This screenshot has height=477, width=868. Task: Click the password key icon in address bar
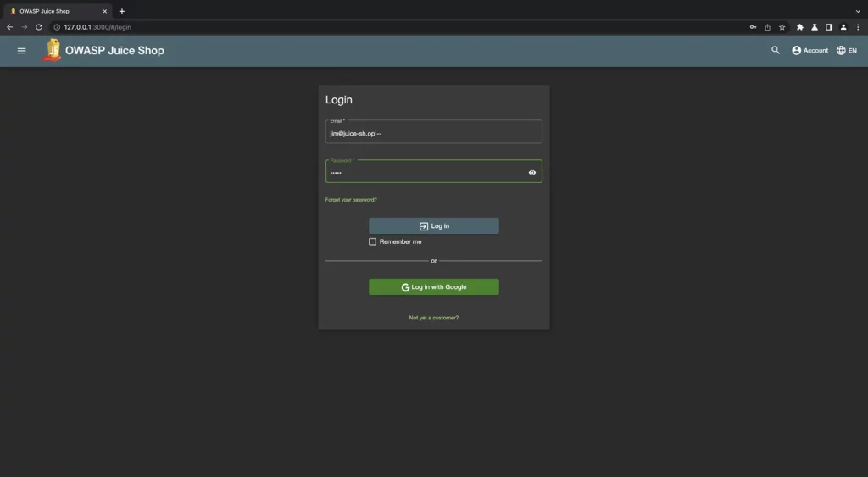tap(753, 27)
